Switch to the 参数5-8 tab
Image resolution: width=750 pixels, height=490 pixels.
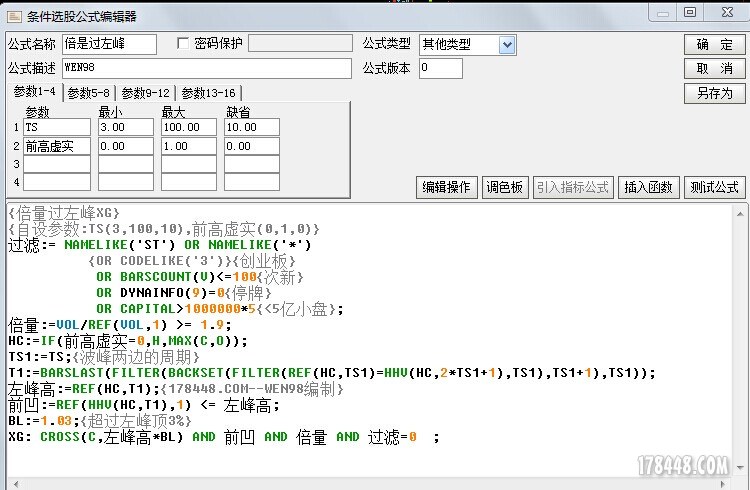(x=89, y=93)
